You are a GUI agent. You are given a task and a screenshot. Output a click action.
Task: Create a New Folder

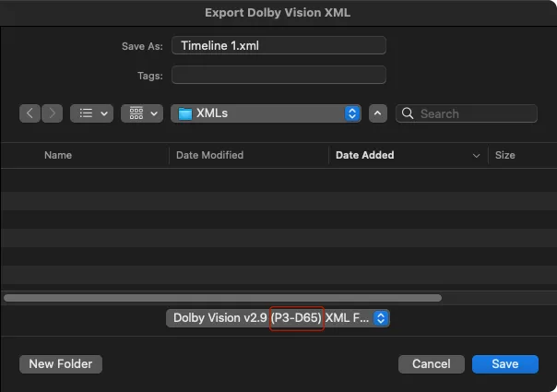click(x=61, y=364)
